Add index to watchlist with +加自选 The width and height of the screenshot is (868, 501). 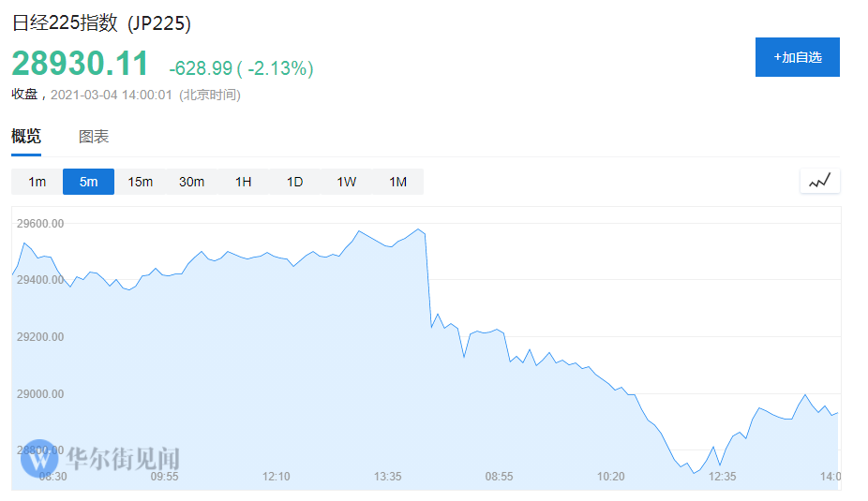797,57
